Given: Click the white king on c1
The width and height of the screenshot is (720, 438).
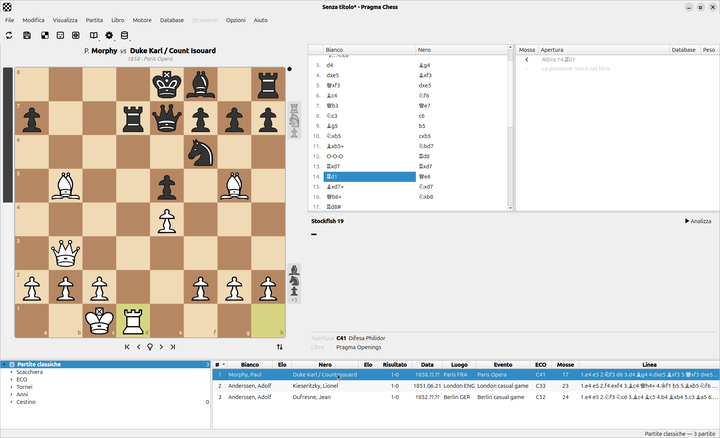Looking at the screenshot, I should click(99, 321).
